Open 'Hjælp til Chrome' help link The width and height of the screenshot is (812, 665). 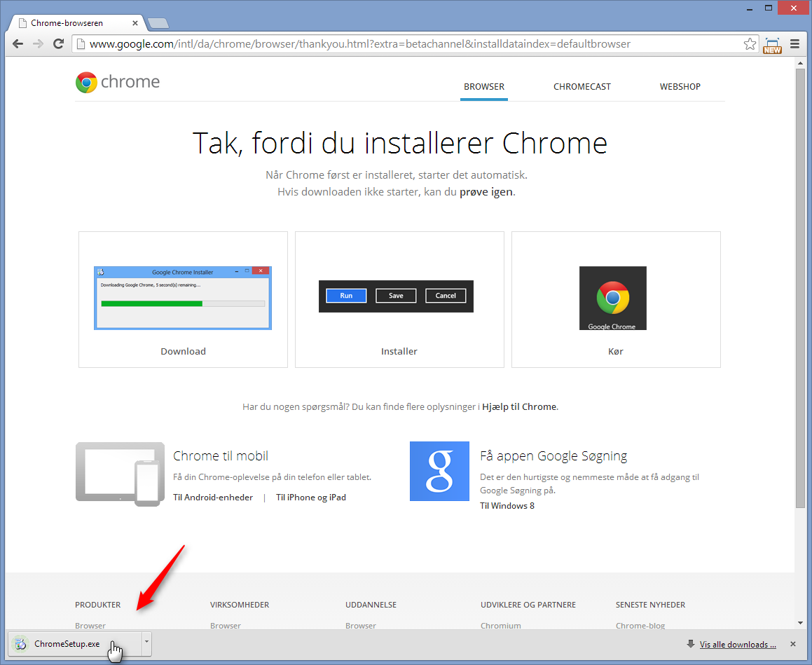519,406
